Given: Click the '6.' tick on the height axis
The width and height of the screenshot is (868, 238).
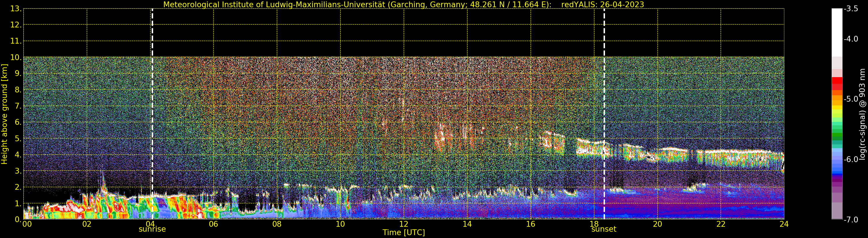Looking at the screenshot, I should coord(18,122).
